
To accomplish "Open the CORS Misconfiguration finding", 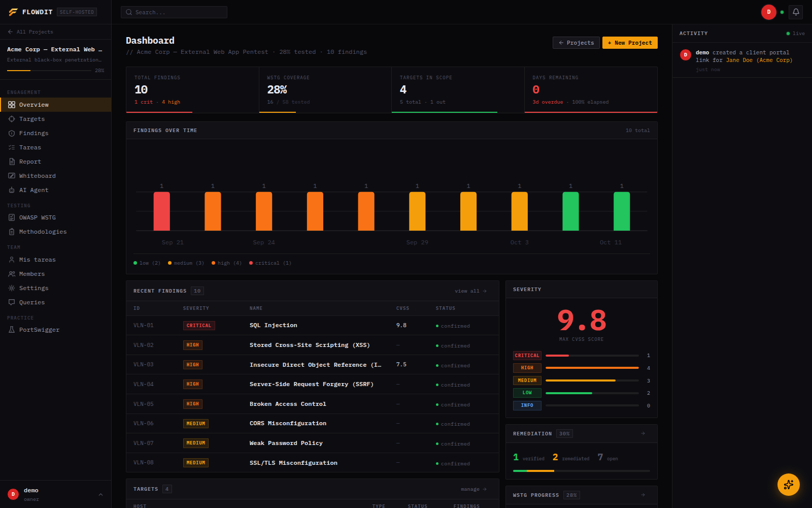I will [x=312, y=424].
